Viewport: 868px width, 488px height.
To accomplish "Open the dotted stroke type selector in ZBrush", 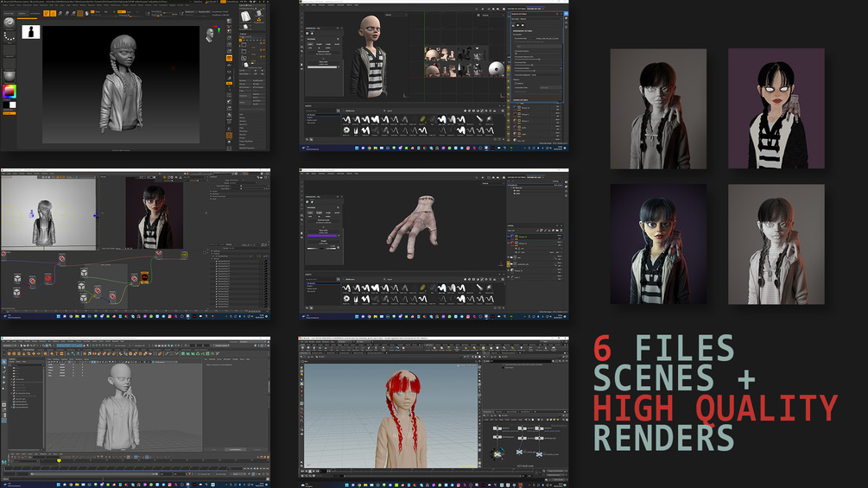I will (x=9, y=37).
